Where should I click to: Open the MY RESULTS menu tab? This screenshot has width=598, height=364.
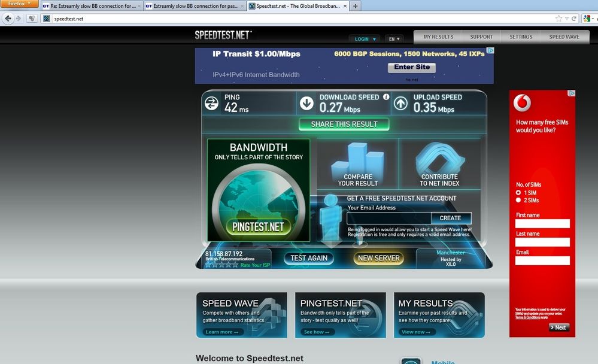pyautogui.click(x=438, y=37)
